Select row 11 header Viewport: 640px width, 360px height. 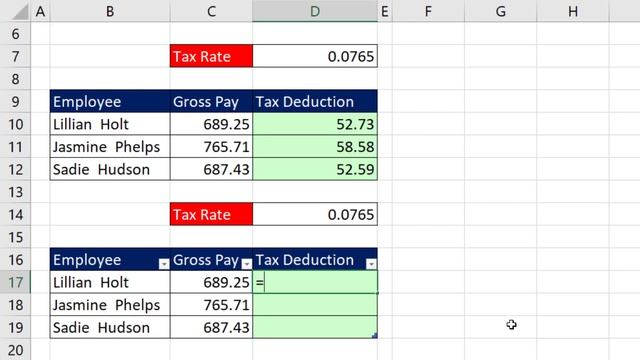15,147
